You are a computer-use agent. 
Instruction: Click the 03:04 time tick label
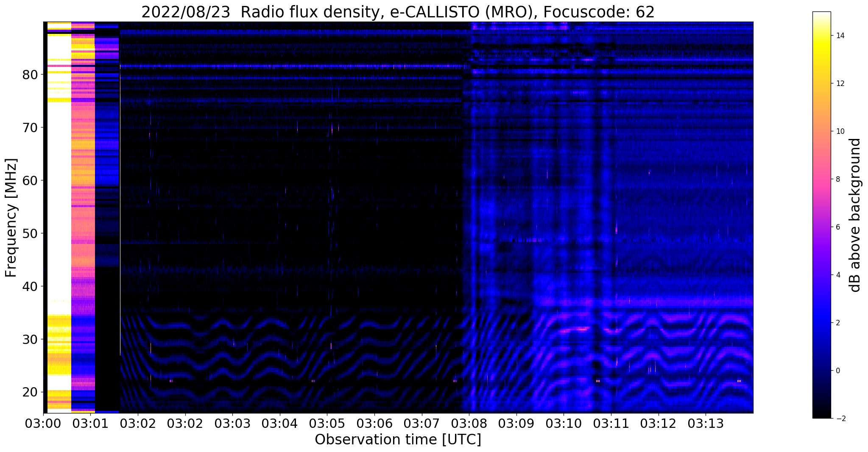point(279,423)
